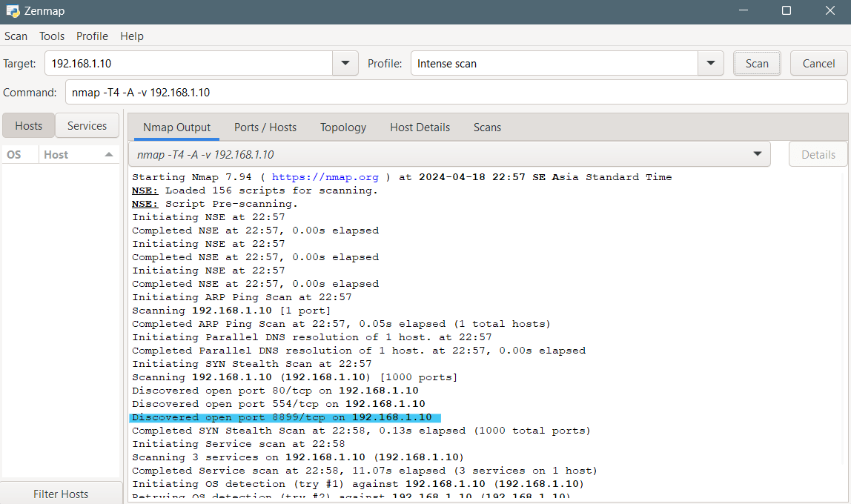Switch to the Nmap Output tab

click(x=176, y=127)
